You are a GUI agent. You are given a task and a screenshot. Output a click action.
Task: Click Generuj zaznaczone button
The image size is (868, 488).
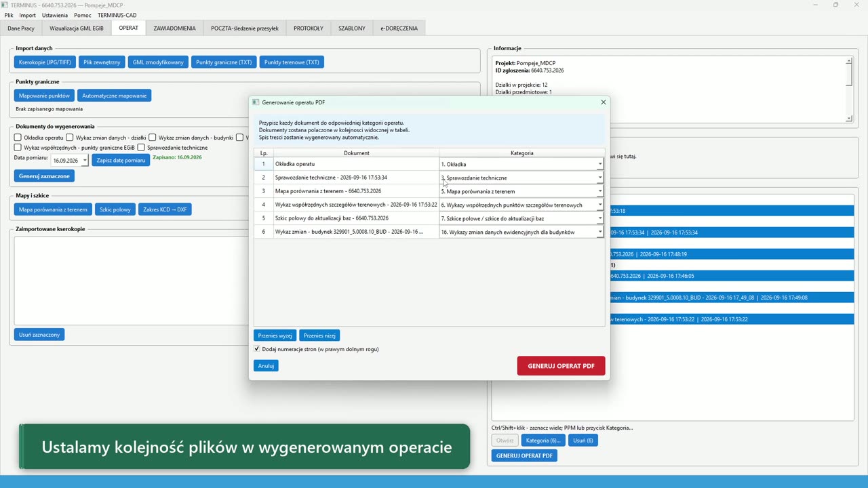click(x=44, y=176)
